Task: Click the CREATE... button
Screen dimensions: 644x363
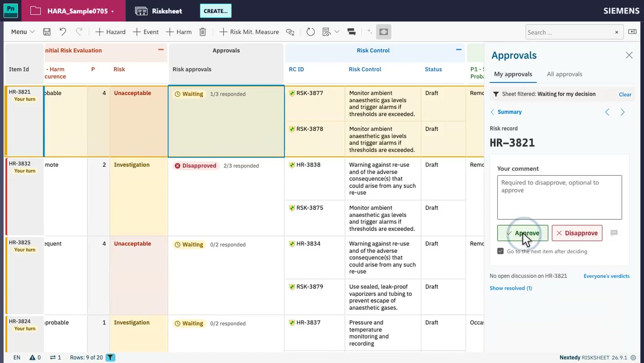Action: point(215,11)
